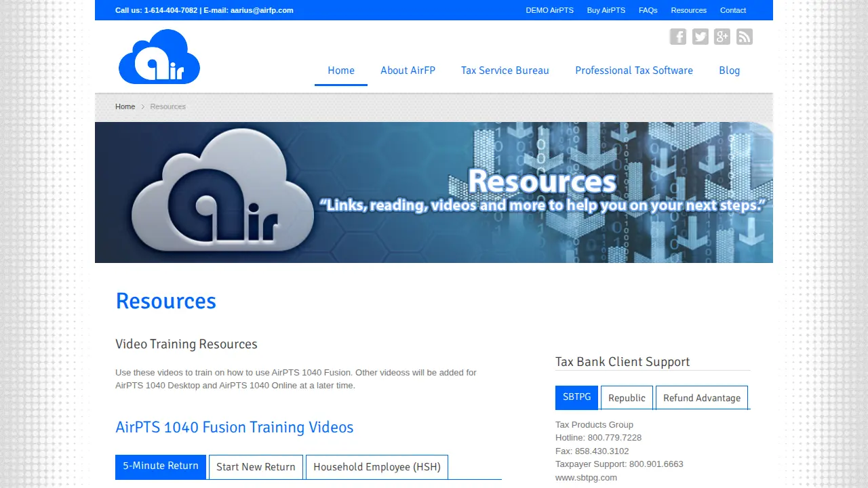Click the Resources banner image

click(x=434, y=192)
